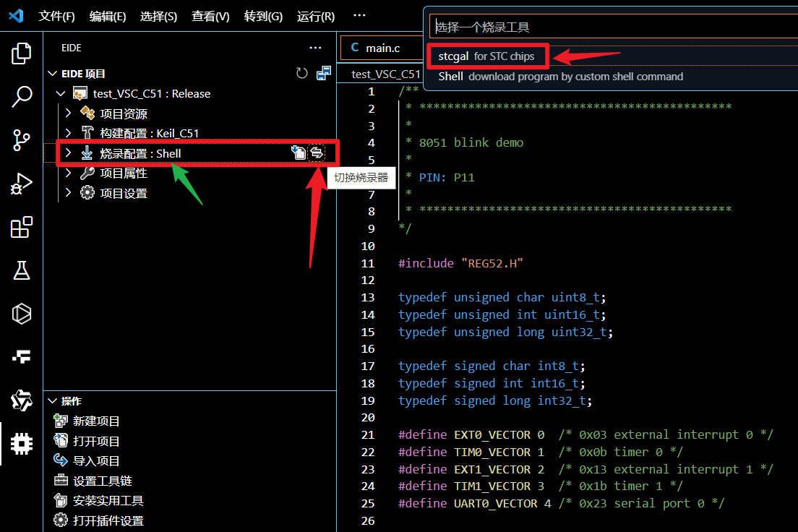This screenshot has height=532, width=798.
Task: Click the download icon of 烧录配置
Action: pyautogui.click(x=87, y=153)
